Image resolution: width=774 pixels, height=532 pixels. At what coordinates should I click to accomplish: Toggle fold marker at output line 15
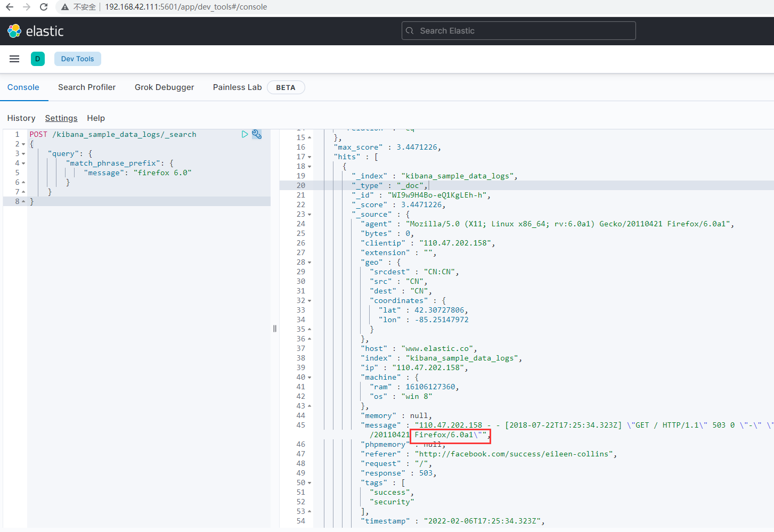click(x=309, y=138)
